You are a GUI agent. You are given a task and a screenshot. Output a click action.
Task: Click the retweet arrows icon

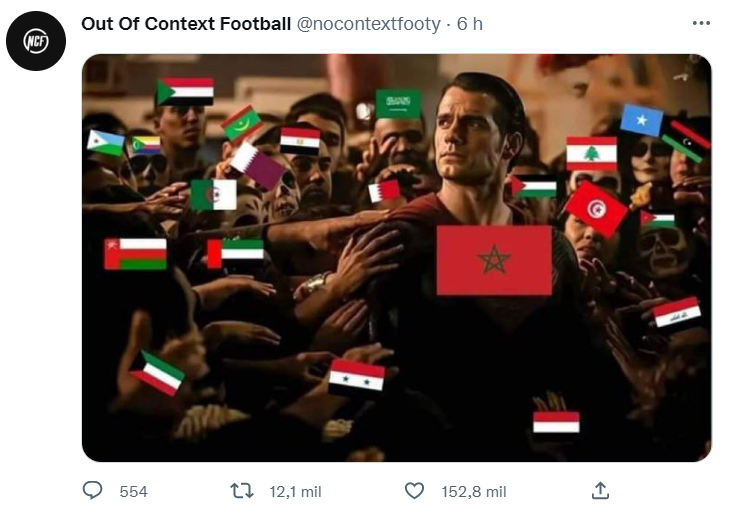(242, 491)
